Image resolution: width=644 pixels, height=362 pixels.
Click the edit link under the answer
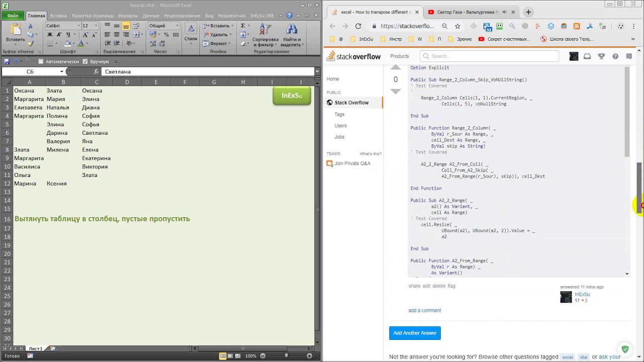[427, 286]
